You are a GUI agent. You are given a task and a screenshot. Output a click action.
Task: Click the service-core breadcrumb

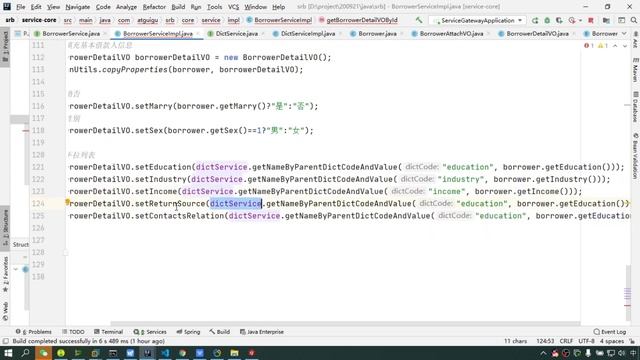(39, 20)
